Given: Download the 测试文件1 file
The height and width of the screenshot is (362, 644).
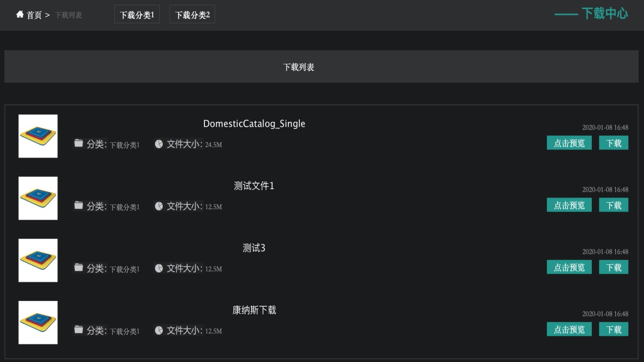Looking at the screenshot, I should tap(613, 205).
